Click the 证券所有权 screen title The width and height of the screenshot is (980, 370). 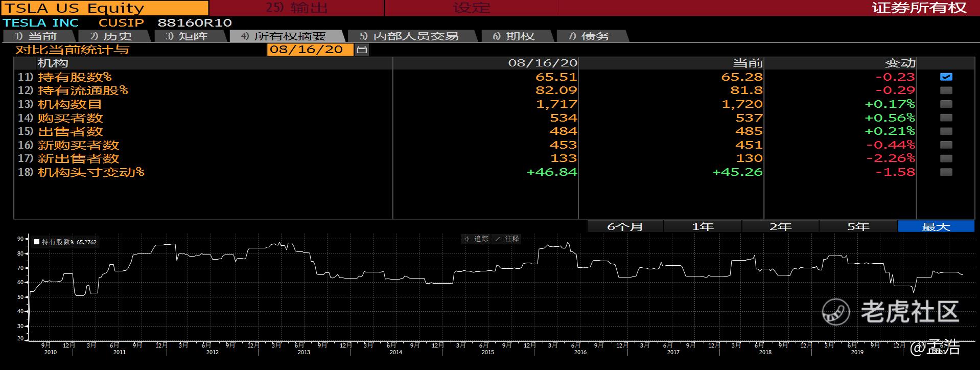(x=919, y=8)
